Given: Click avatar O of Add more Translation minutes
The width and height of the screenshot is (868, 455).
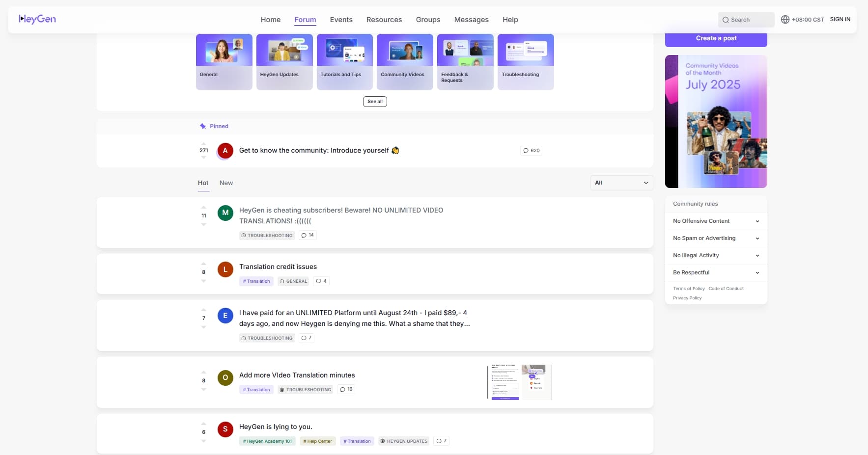Looking at the screenshot, I should click(225, 377).
